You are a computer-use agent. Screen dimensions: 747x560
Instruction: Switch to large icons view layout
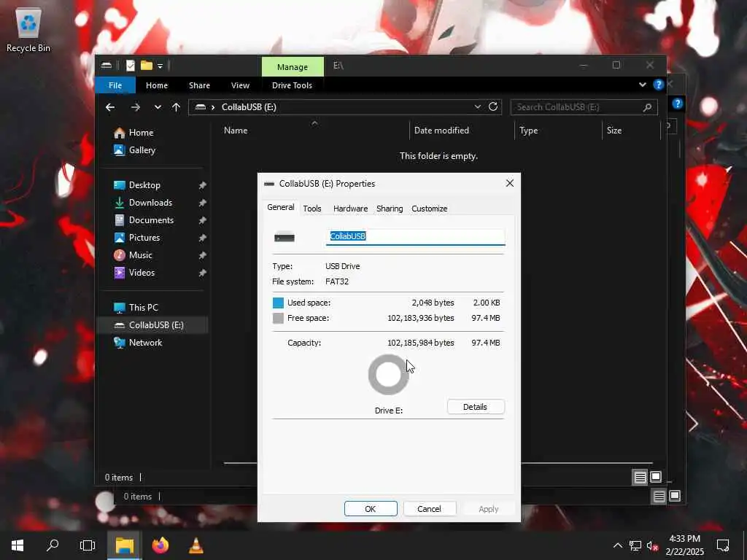coord(656,477)
